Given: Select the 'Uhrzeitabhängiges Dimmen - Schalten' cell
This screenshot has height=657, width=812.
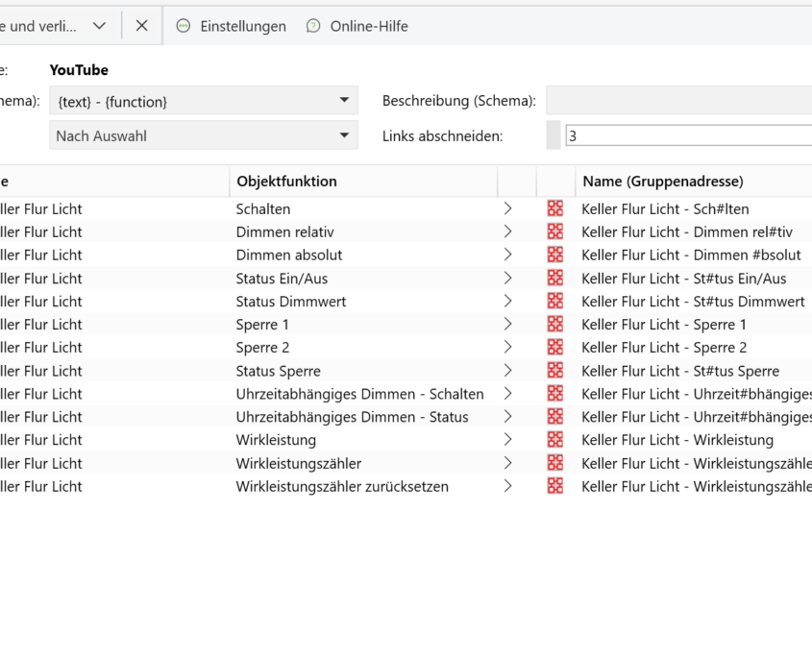Looking at the screenshot, I should click(x=360, y=394).
